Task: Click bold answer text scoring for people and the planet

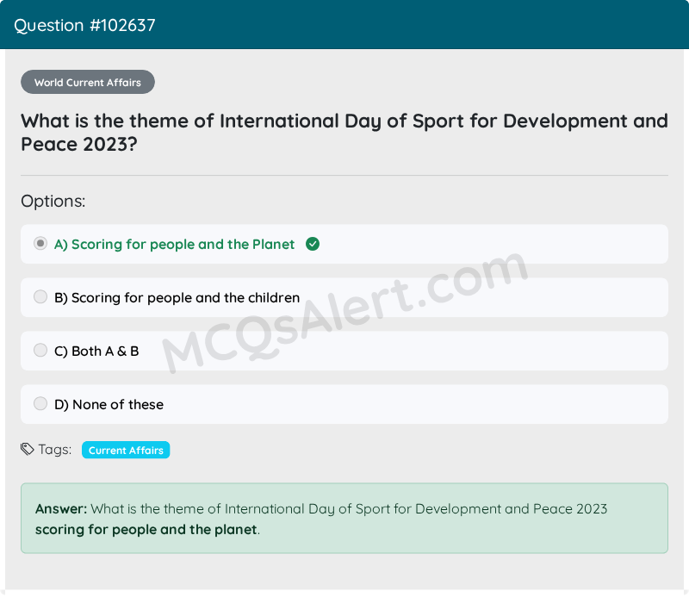Action: [x=146, y=529]
